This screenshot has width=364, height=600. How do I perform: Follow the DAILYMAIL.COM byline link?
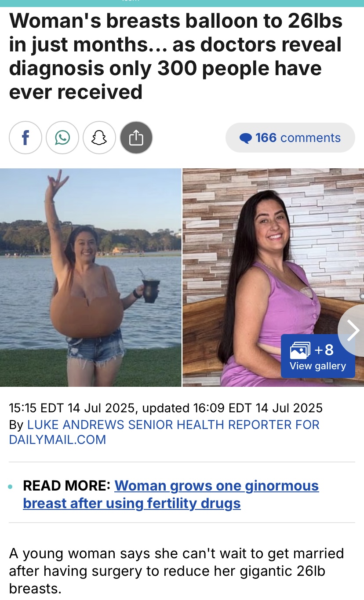click(x=58, y=440)
